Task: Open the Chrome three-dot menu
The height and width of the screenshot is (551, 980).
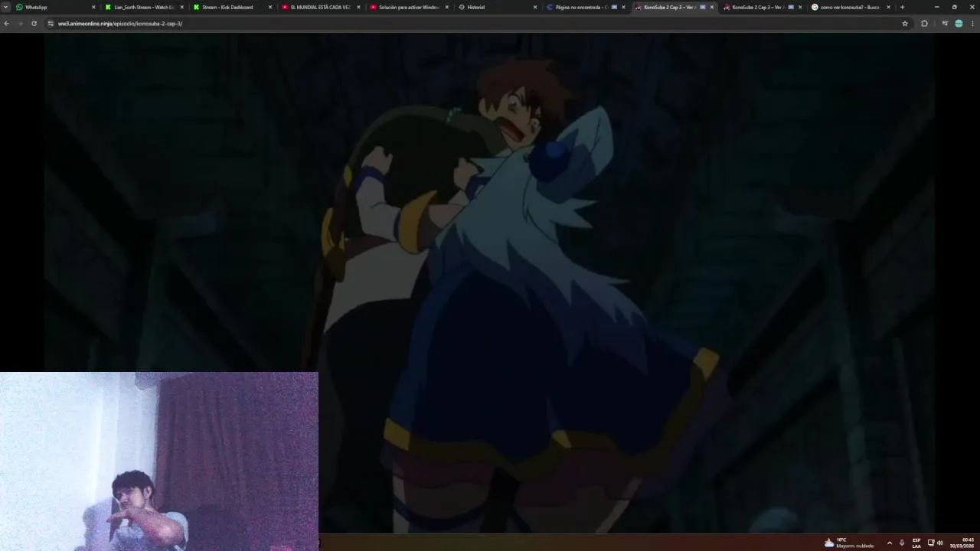Action: 972,24
